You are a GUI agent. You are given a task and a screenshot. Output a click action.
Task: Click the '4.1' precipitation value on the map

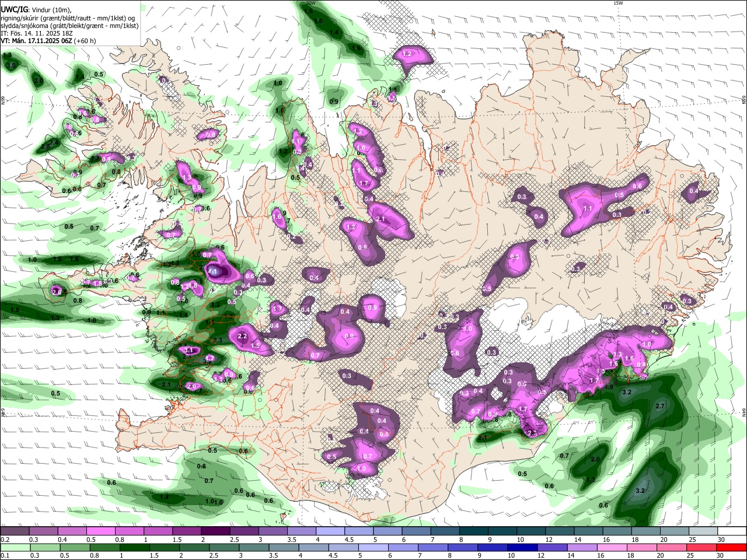(213, 271)
